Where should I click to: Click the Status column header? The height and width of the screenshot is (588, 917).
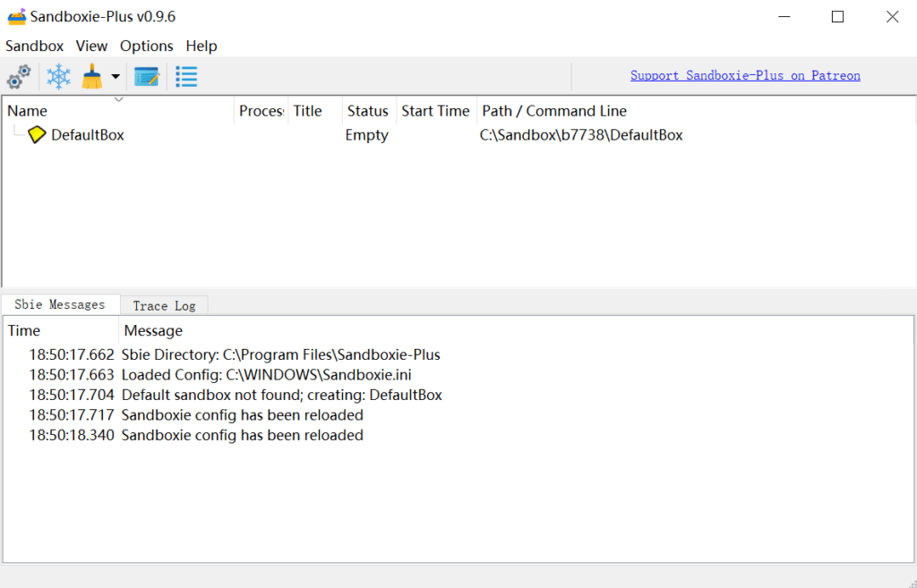pos(367,111)
